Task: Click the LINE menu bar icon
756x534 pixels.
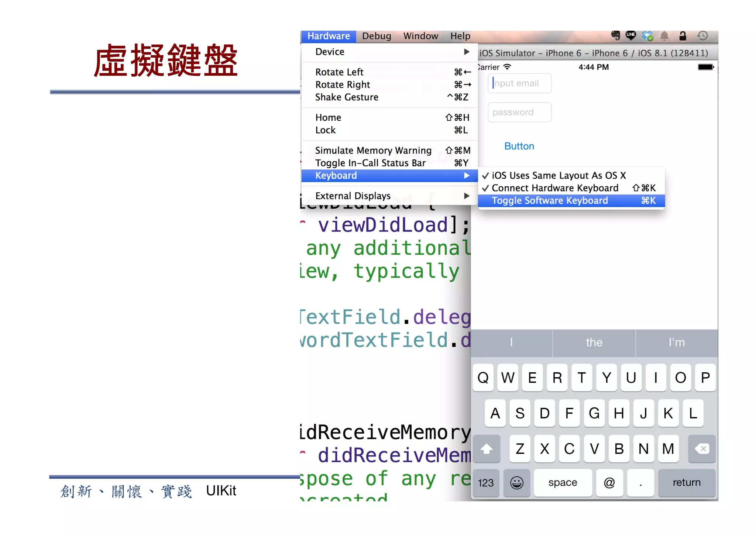Action: pos(631,35)
